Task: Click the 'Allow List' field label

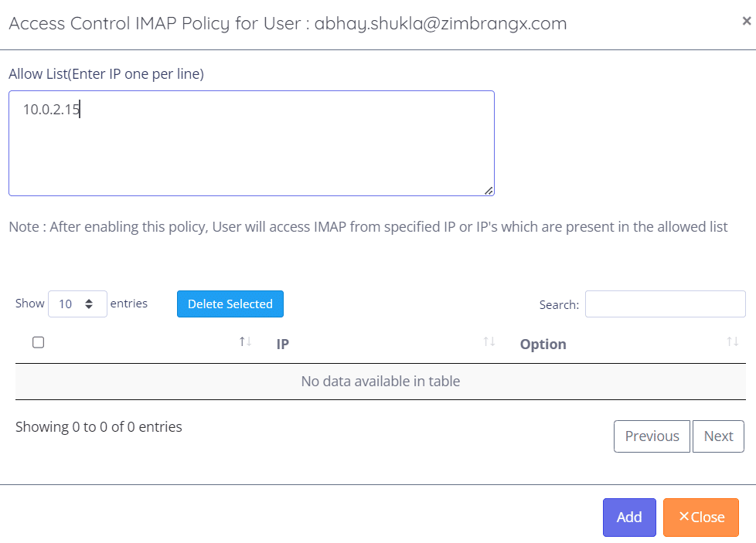Action: 106,74
